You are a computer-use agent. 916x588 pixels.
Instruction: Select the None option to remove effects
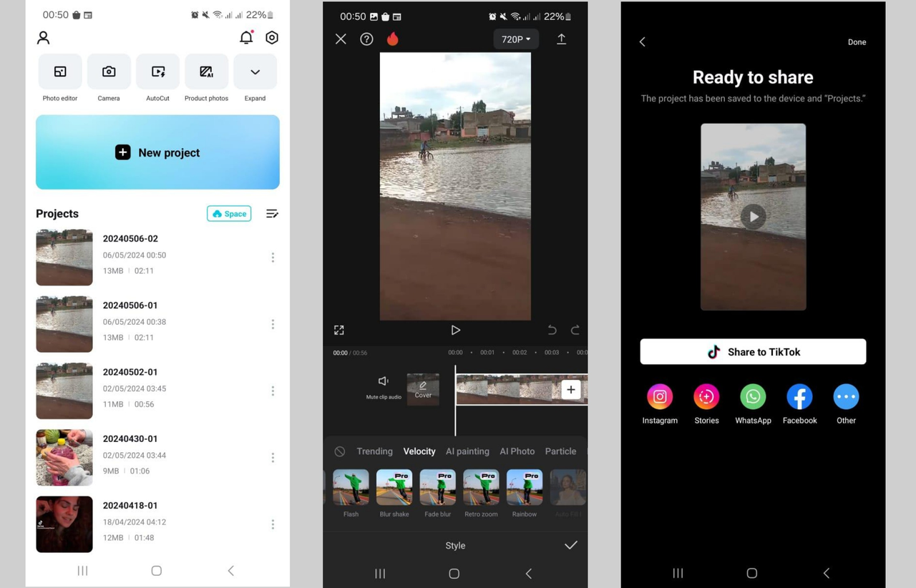(x=340, y=451)
